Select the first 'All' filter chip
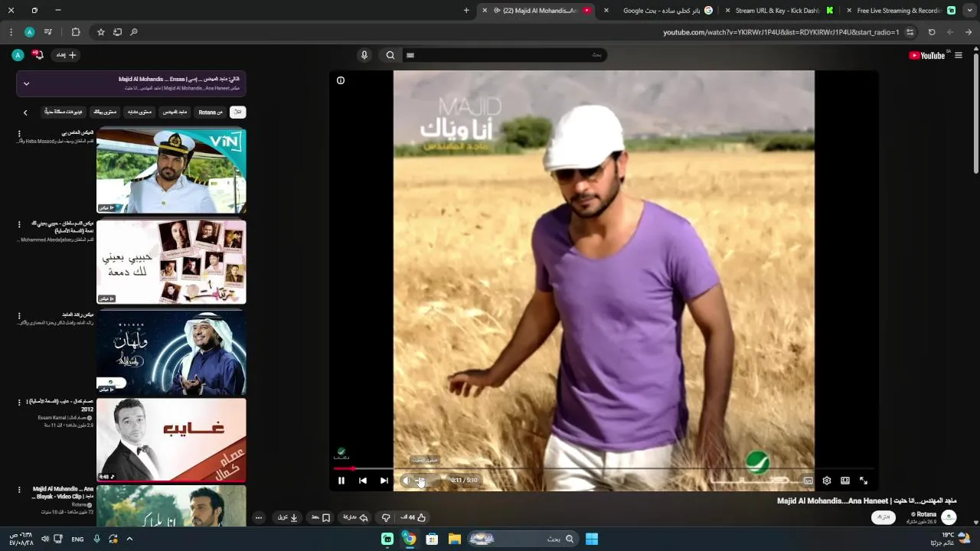 pos(238,112)
